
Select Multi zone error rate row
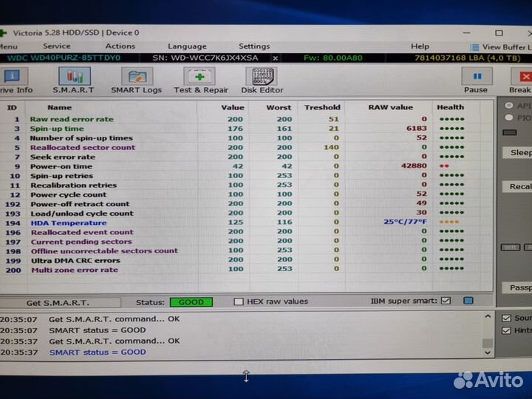coord(246,270)
